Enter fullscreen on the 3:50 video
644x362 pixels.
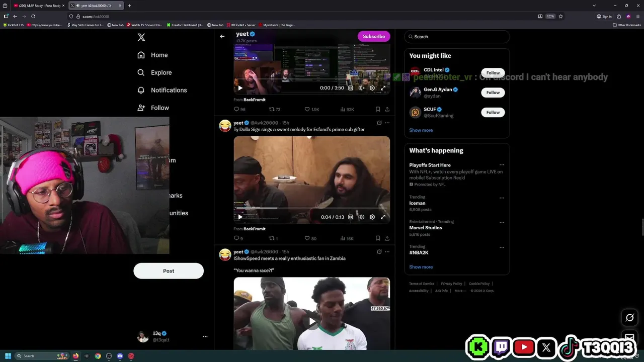pos(383,88)
